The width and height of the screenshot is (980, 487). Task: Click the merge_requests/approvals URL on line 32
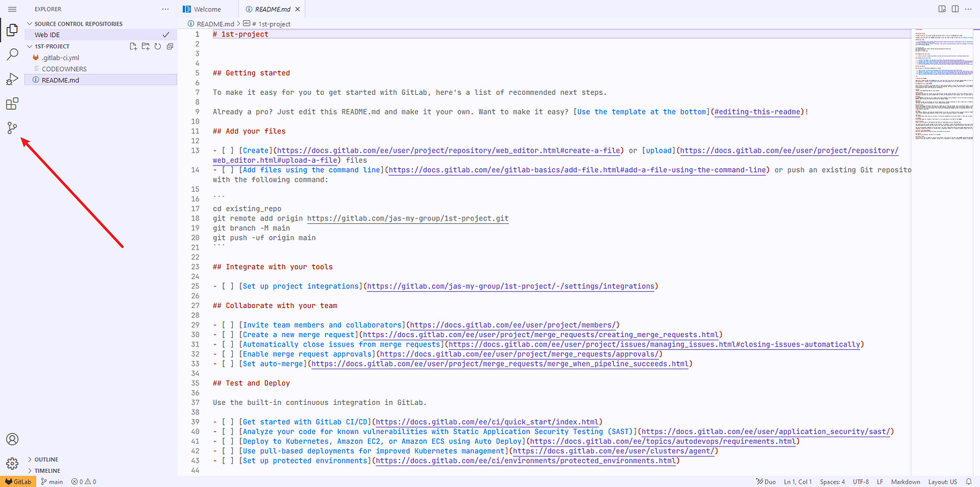(x=519, y=354)
